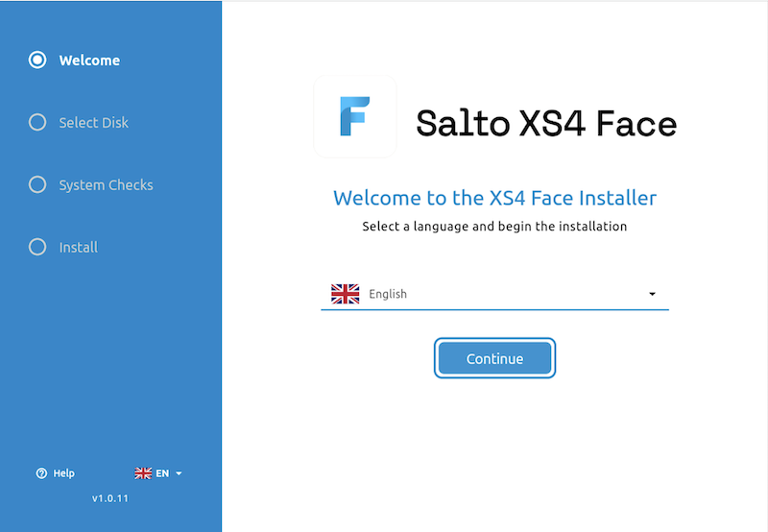Viewport: 768px width, 532px height.
Task: Go to the System Checks step label
Action: (x=106, y=185)
